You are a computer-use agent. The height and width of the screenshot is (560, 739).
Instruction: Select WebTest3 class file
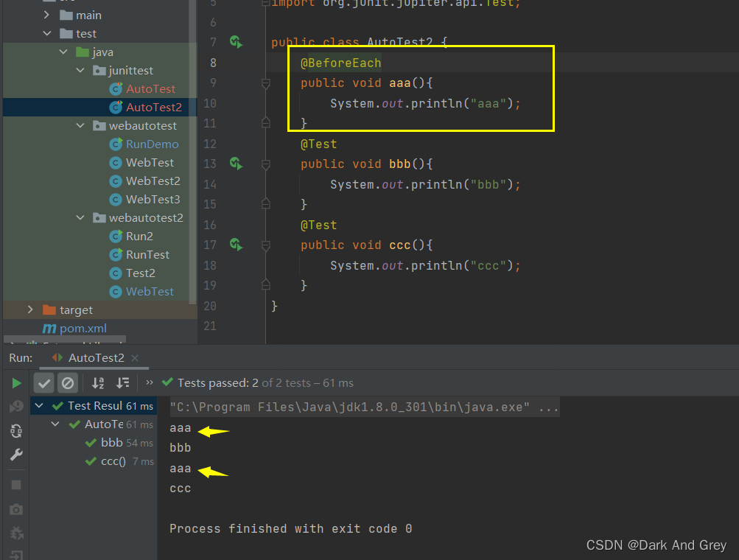point(153,199)
